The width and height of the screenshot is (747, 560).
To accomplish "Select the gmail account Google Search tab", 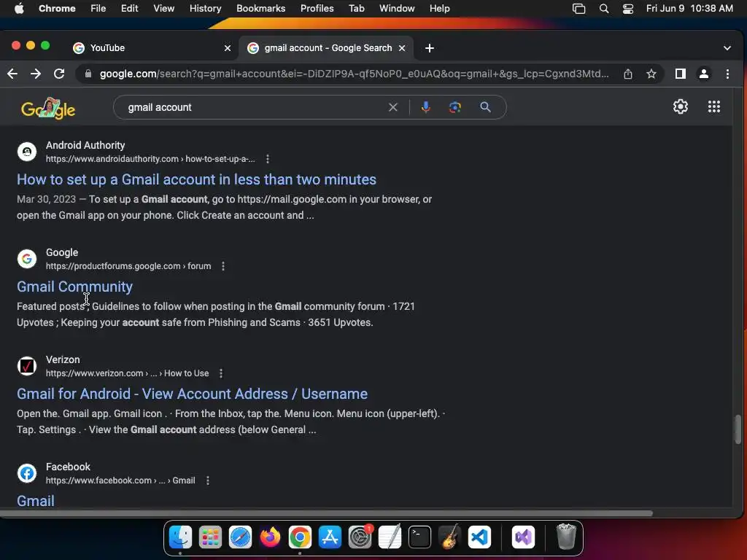I will pos(327,48).
